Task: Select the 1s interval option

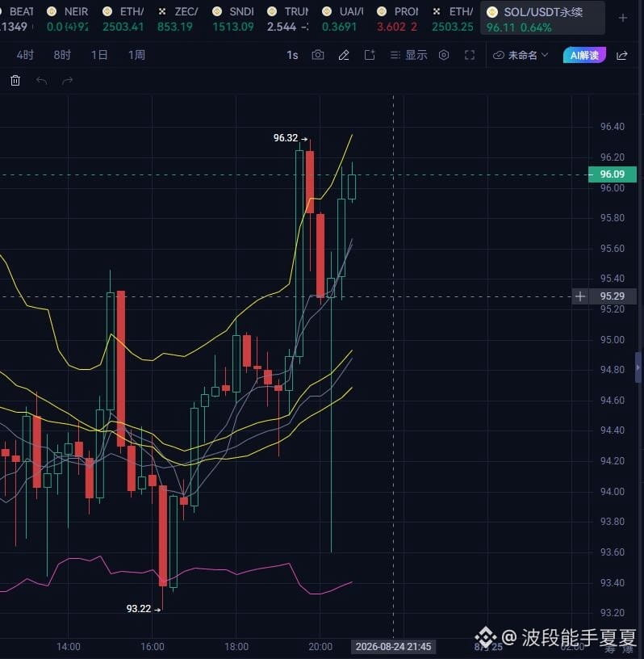Action: pyautogui.click(x=292, y=55)
